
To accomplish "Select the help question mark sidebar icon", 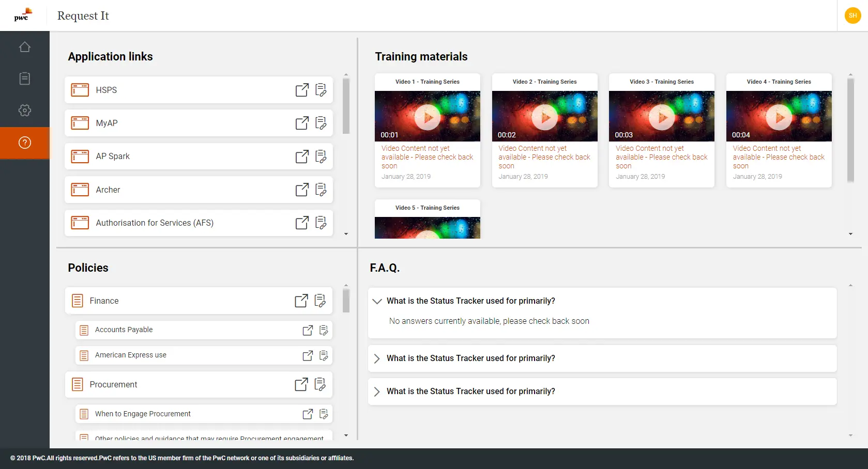I will (25, 143).
